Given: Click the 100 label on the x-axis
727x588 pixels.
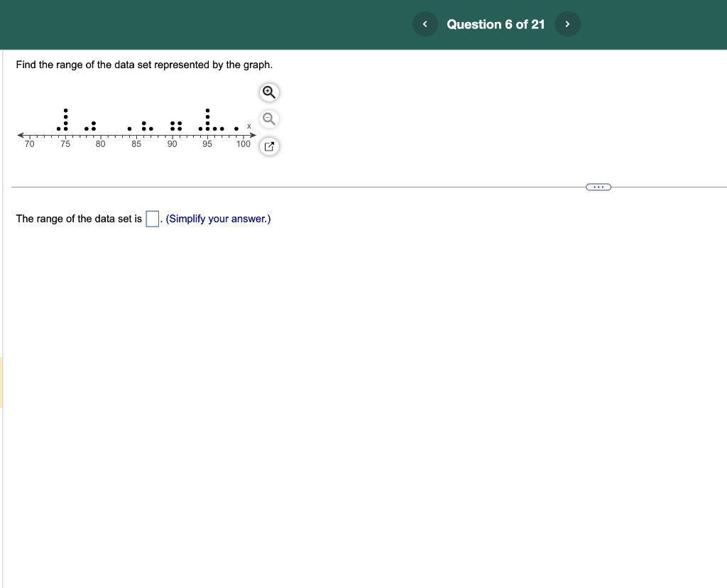Looking at the screenshot, I should (x=243, y=143).
